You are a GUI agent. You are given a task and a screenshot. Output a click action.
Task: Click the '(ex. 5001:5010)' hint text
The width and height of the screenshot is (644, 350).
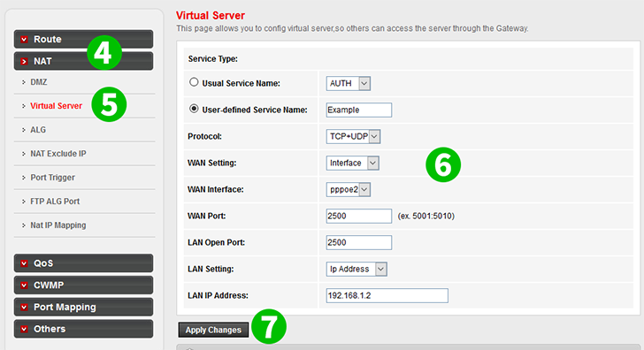(425, 217)
